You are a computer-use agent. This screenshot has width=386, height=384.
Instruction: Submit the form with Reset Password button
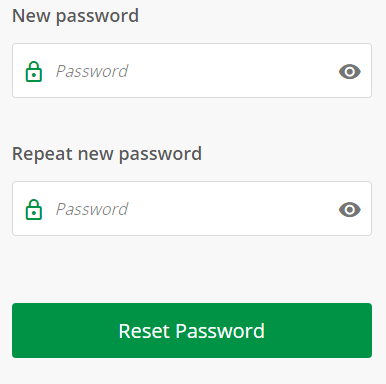(192, 330)
